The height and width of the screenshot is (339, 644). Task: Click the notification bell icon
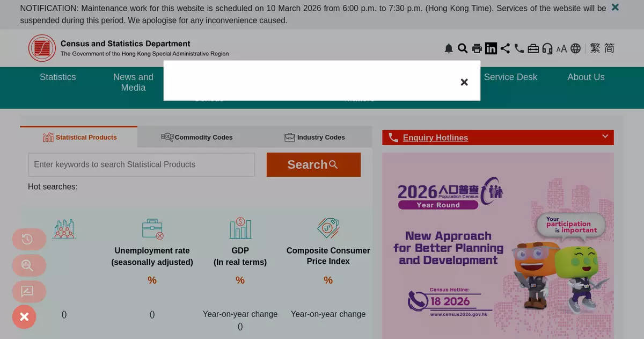pos(449,49)
